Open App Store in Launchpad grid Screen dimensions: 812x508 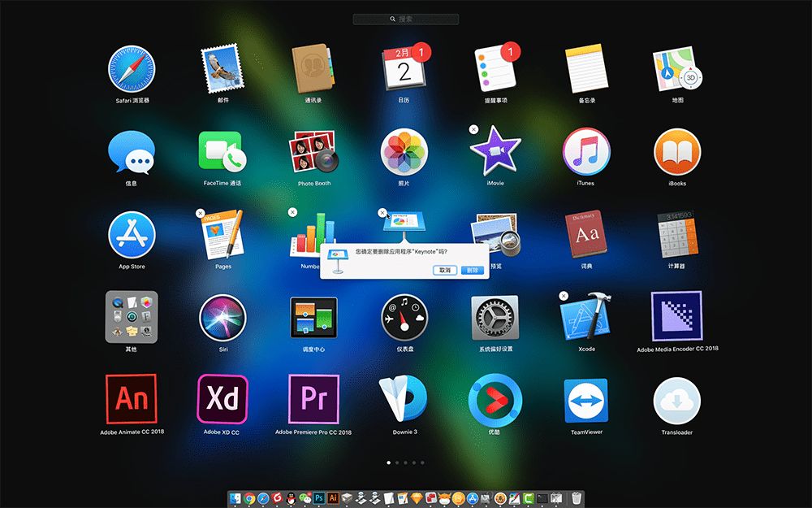click(x=132, y=235)
